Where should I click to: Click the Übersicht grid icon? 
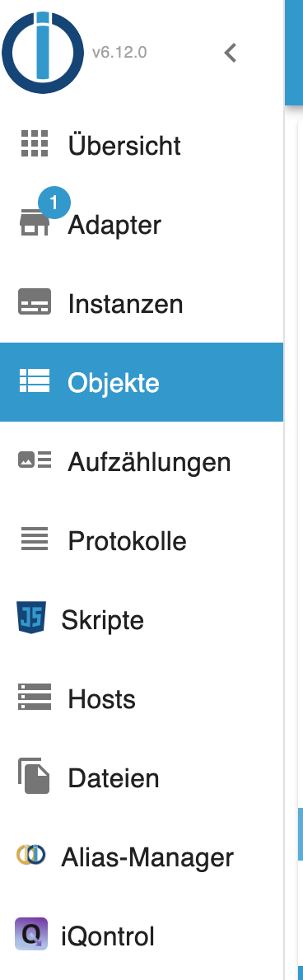[x=35, y=144]
